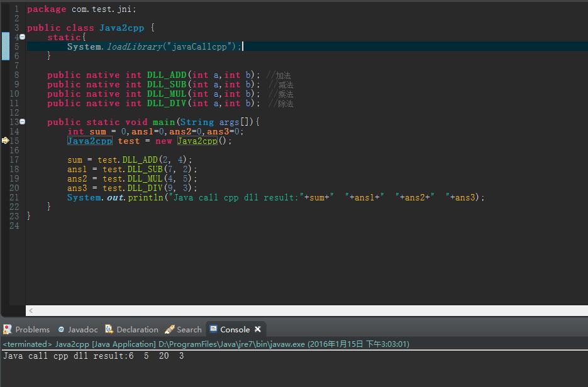Image resolution: width=588 pixels, height=387 pixels.
Task: Switch to the Search tab
Action: pyautogui.click(x=189, y=329)
